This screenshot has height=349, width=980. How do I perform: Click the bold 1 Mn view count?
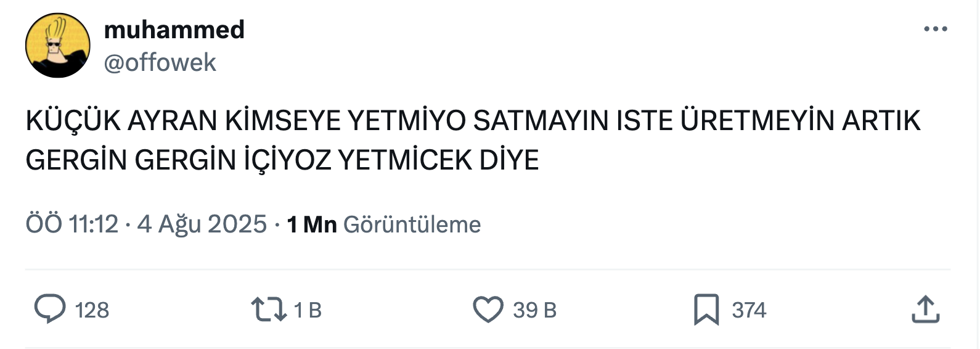(312, 224)
